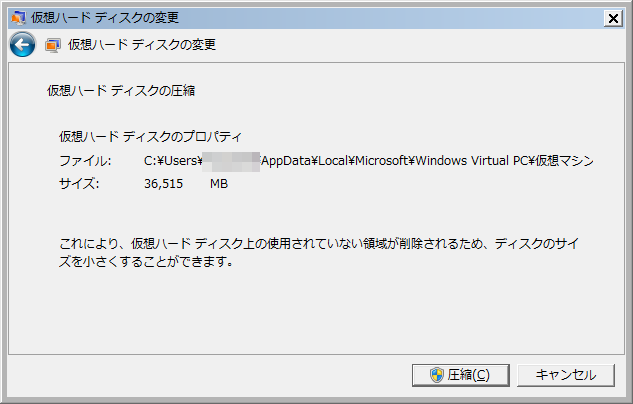633x404 pixels.
Task: Click the virtual PC icon in title bar
Action: [x=19, y=18]
